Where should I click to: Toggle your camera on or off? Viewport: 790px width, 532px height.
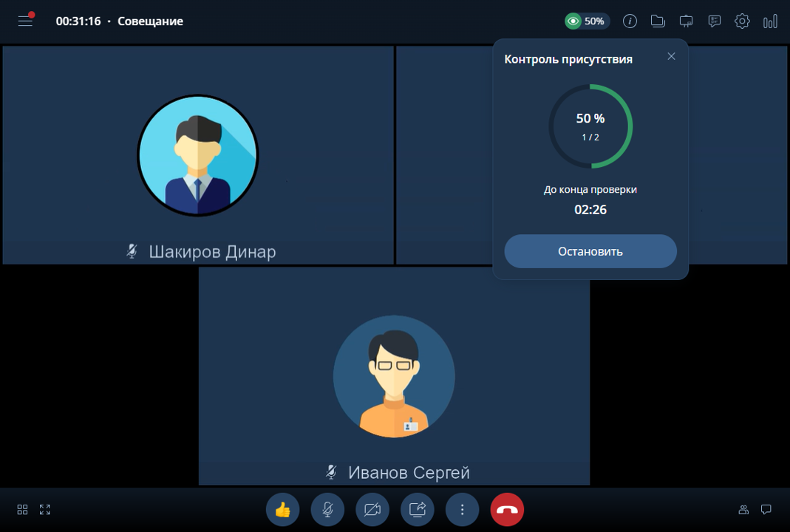click(x=372, y=510)
